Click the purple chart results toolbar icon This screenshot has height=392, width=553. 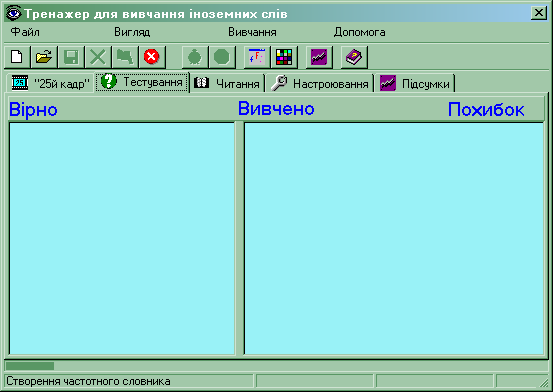pyautogui.click(x=319, y=57)
